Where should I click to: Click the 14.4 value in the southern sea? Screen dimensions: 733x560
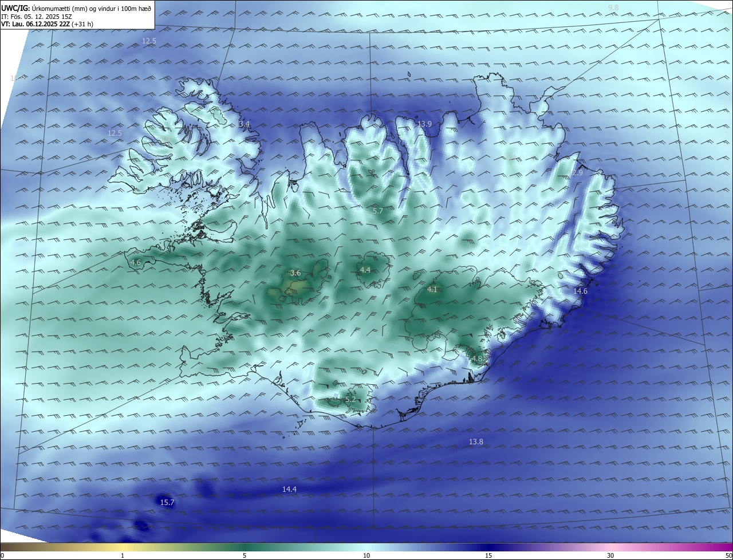pos(290,490)
